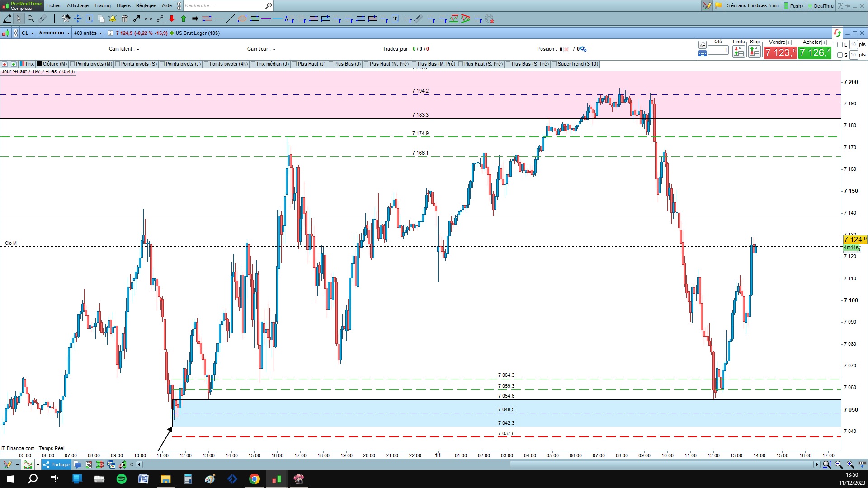Toggle the Points pivots (J) checkbox
Screen dimensions: 868x488
pyautogui.click(x=163, y=64)
